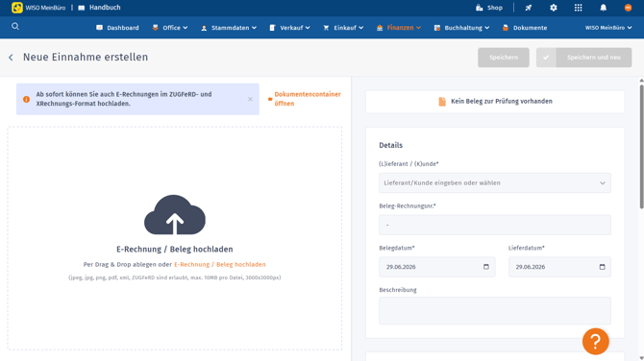644x361 pixels.
Task: Open Lieferdatum calendar picker icon
Action: 602,267
